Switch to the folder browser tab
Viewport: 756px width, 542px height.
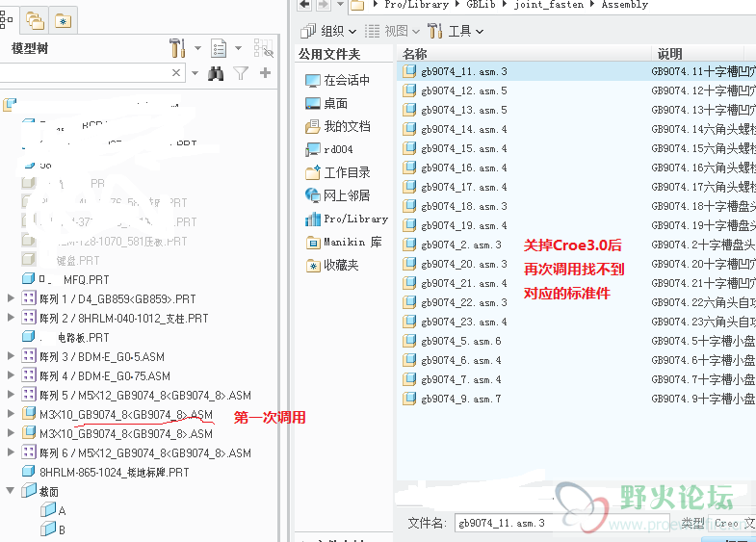(x=36, y=21)
